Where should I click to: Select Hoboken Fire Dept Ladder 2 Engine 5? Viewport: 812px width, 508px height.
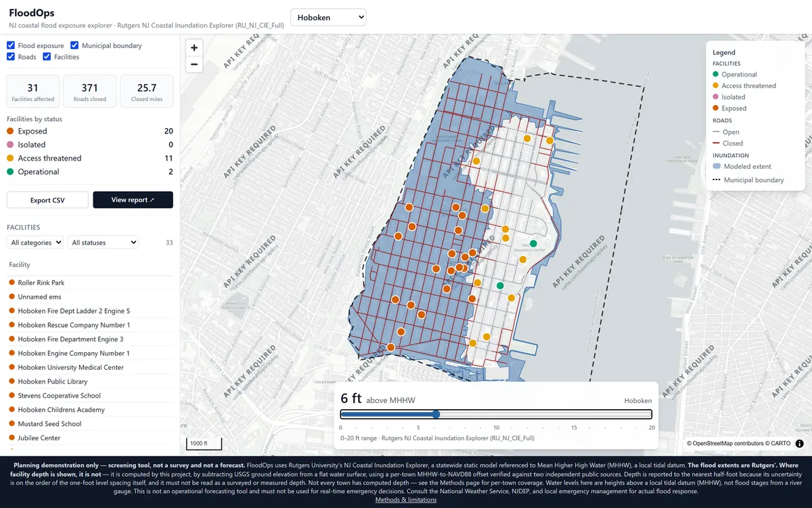(x=90, y=311)
